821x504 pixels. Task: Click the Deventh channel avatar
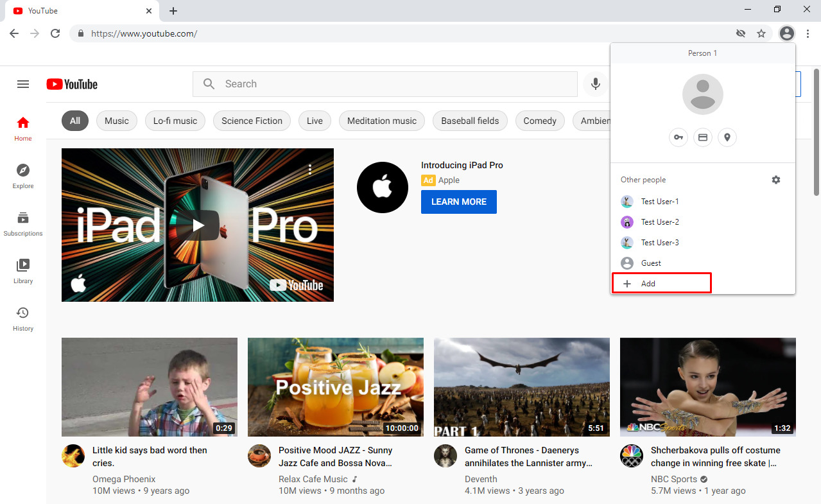pyautogui.click(x=445, y=456)
